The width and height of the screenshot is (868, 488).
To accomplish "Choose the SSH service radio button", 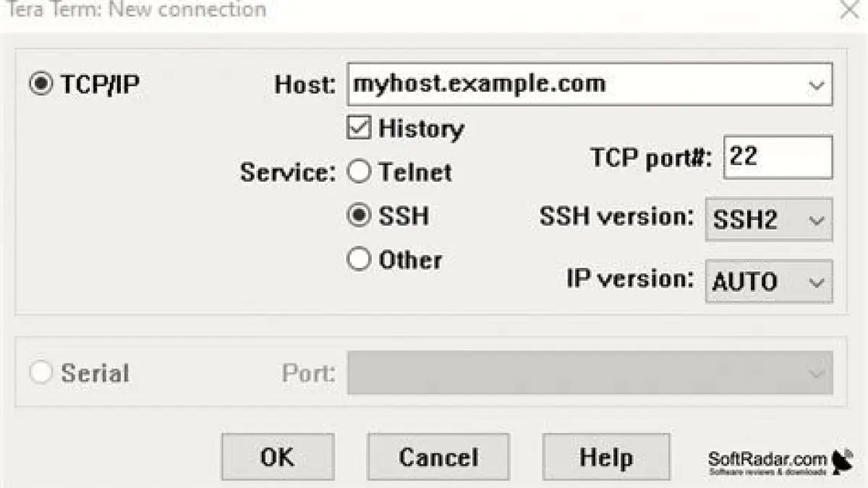I will [x=359, y=216].
